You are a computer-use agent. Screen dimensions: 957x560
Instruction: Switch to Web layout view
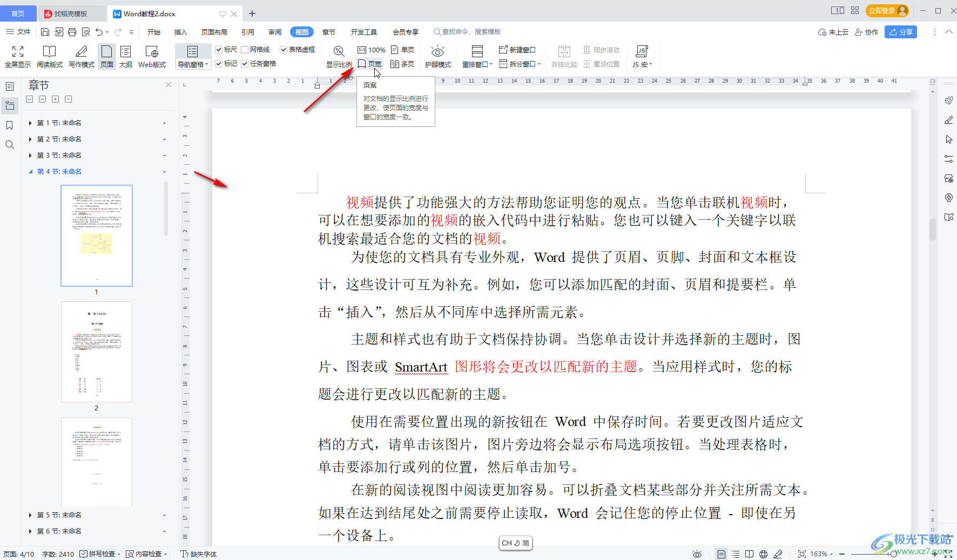pyautogui.click(x=152, y=57)
